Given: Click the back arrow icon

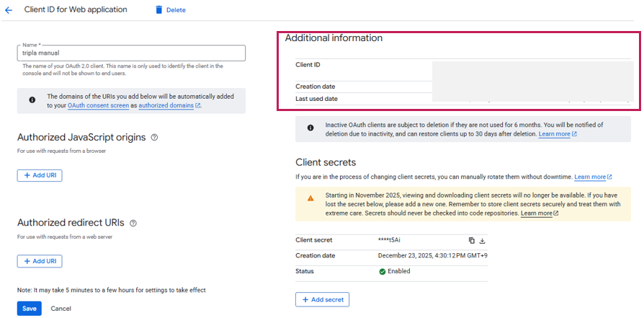Looking at the screenshot, I should point(9,10).
